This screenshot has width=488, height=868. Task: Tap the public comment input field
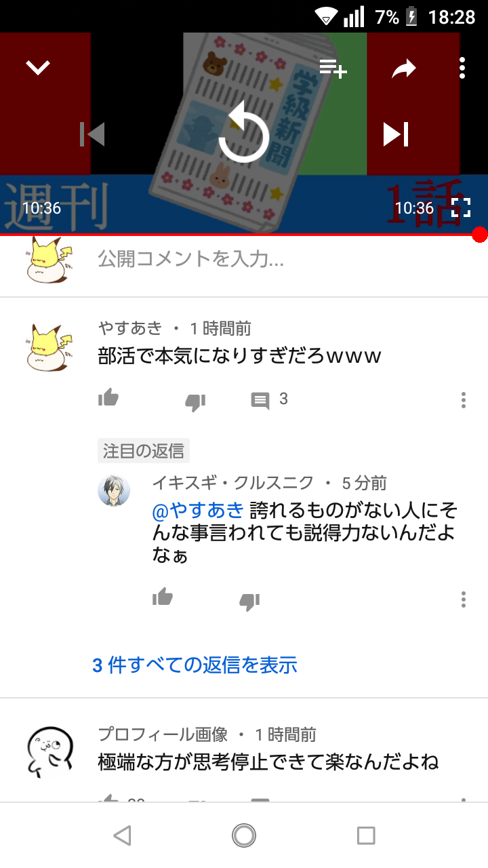285,258
